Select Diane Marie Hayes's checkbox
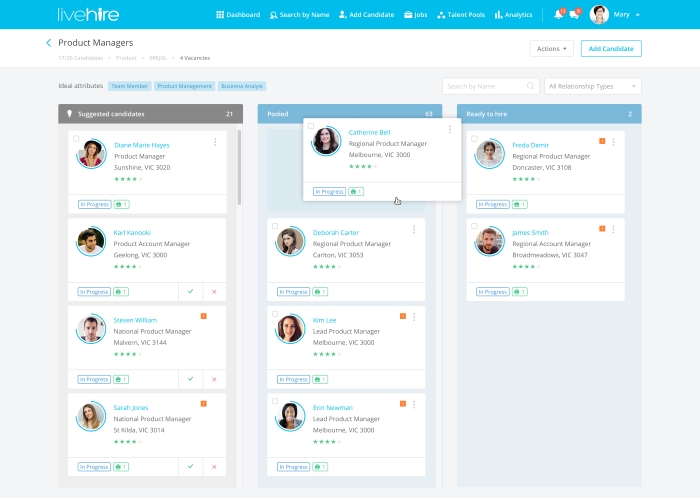Viewport: 700px width, 498px height. 76,138
